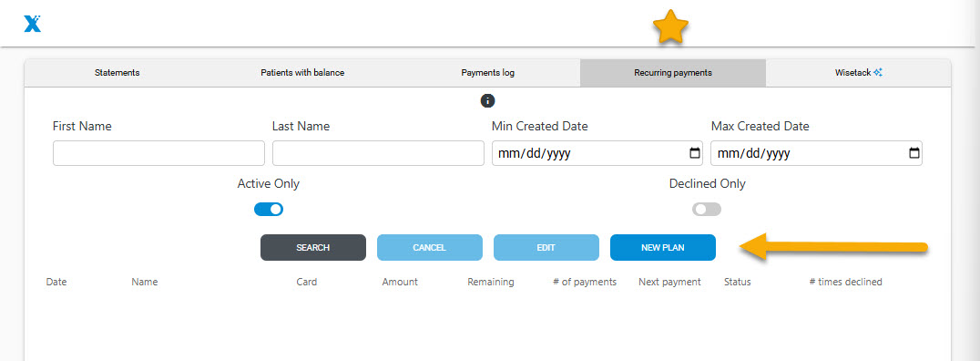Enable the Declined Only switch
The height and width of the screenshot is (361, 980).
tap(706, 210)
